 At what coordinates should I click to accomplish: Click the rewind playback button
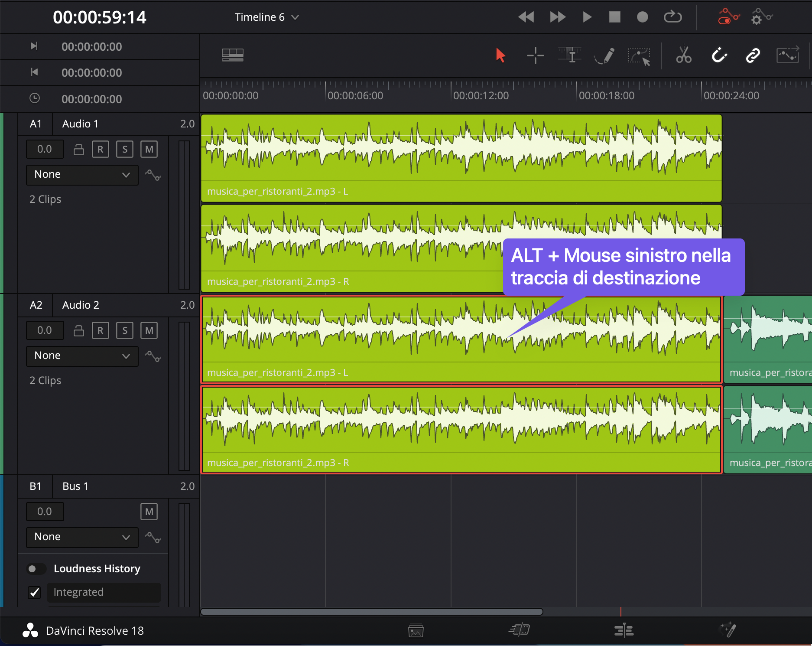click(x=526, y=17)
